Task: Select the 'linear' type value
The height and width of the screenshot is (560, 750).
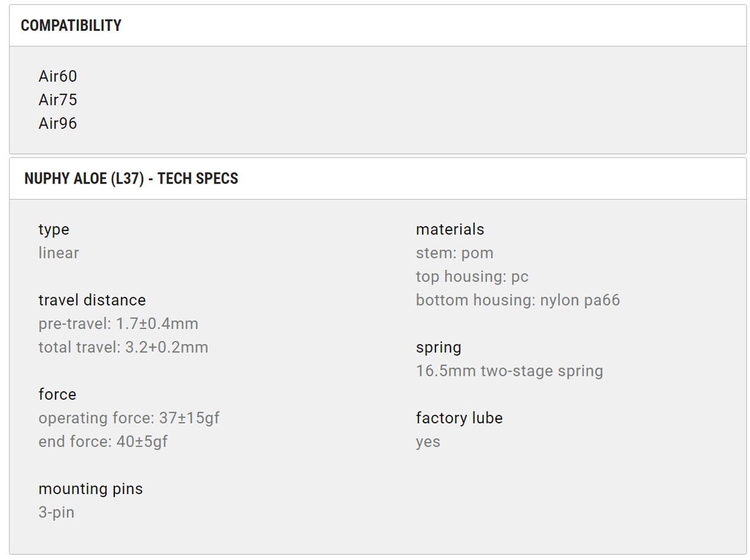Action: (x=59, y=253)
